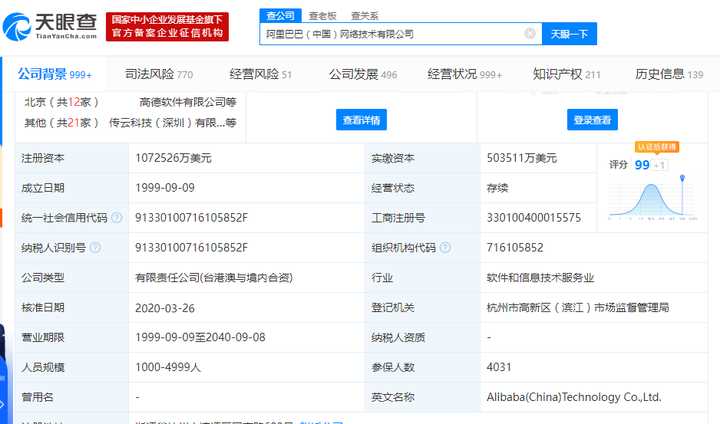Click industry value 软件和信息技术服务业
This screenshot has height=424, width=720.
pos(540,277)
